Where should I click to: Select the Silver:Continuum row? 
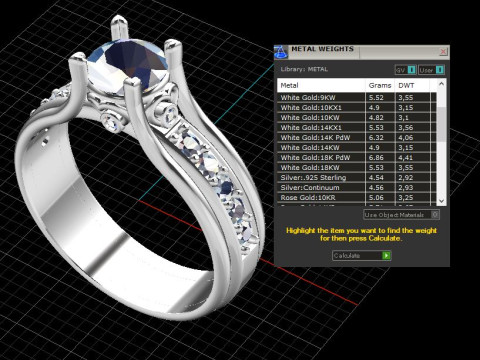pyautogui.click(x=357, y=188)
